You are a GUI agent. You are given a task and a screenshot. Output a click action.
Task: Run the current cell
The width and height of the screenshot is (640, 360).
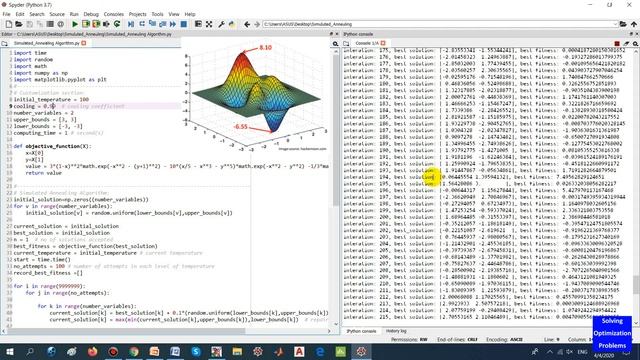tap(86, 24)
